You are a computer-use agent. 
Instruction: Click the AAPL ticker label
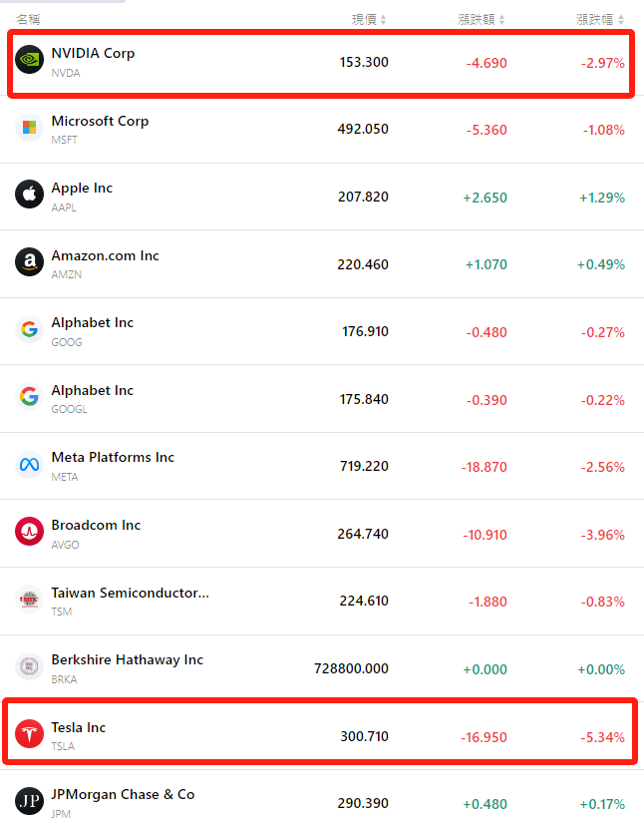click(x=64, y=208)
